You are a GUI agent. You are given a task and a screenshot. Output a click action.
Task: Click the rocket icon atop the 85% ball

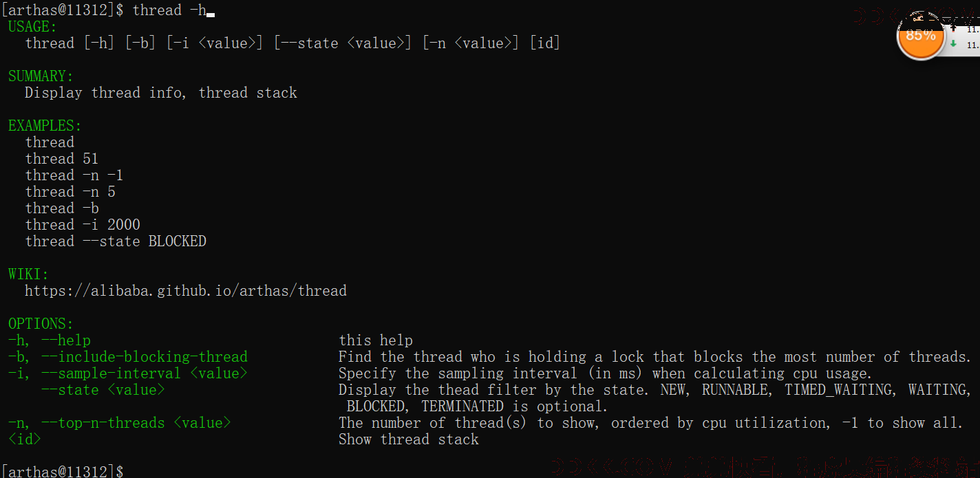(918, 19)
